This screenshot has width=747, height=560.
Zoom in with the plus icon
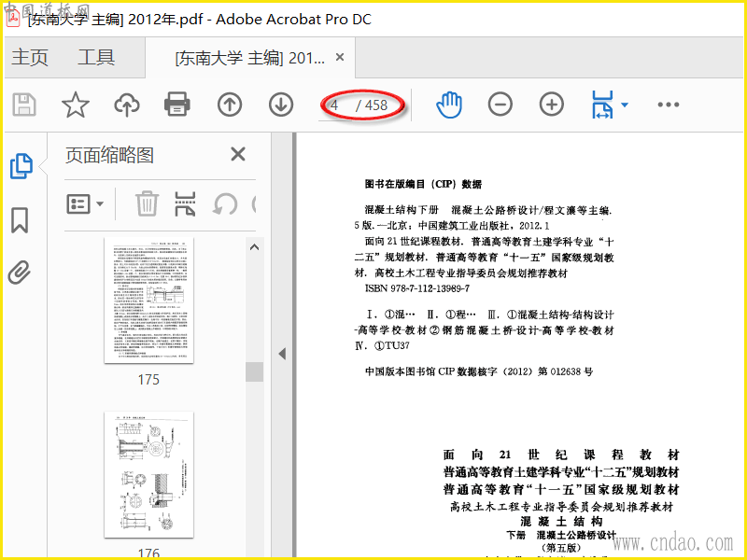(552, 105)
